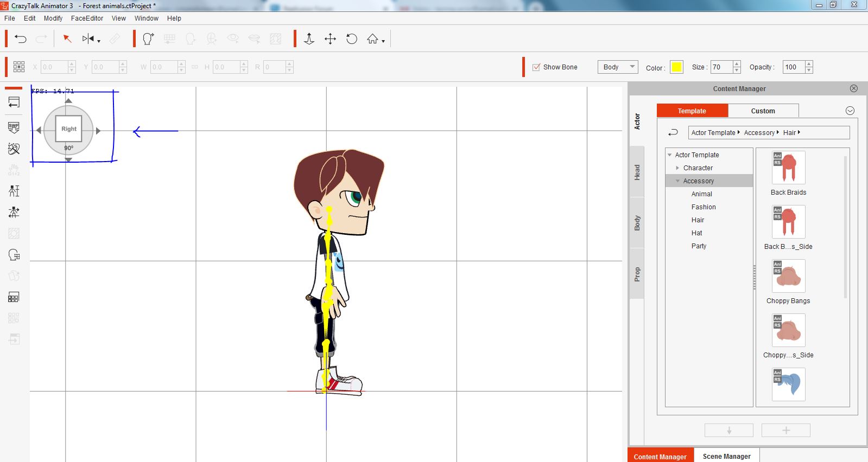Screen dimensions: 868x462
Task: Click the back arrow in Content Manager path
Action: [x=673, y=132]
